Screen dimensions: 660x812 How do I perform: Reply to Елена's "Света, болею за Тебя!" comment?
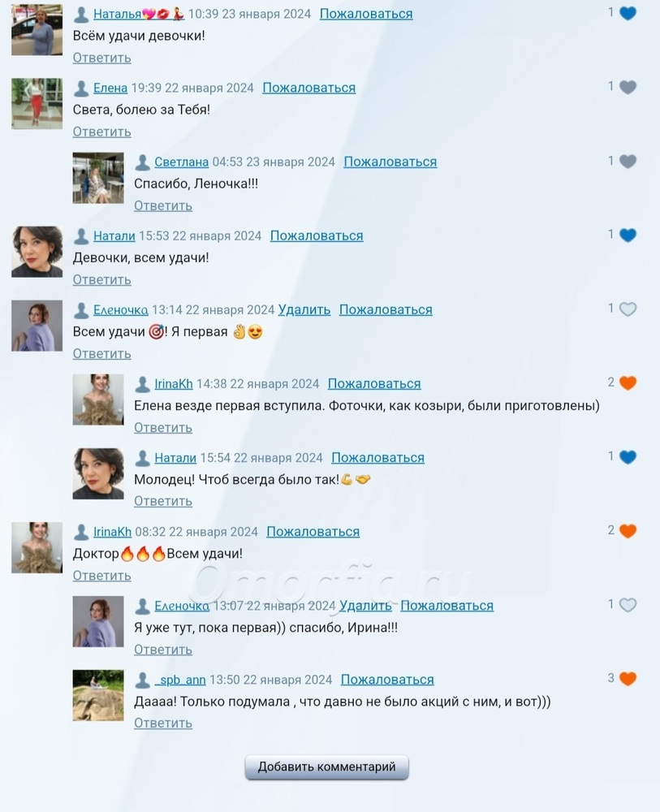102,132
